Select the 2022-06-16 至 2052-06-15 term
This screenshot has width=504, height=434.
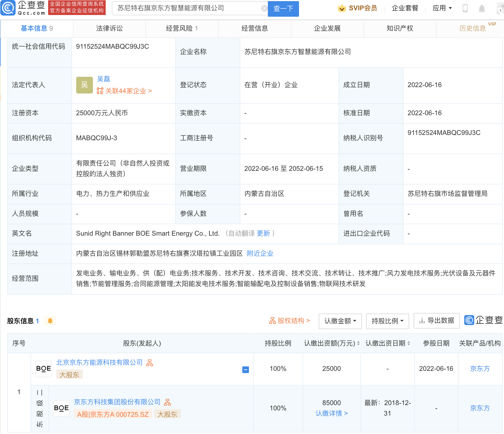point(283,169)
